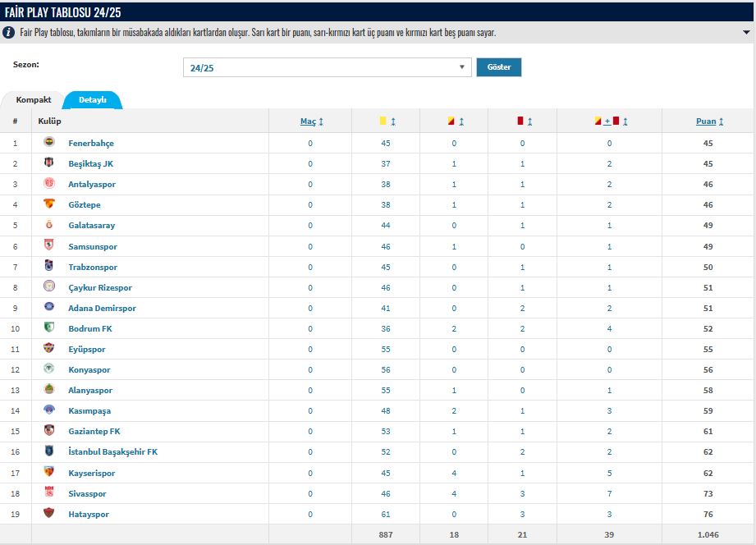Click the Göztepe club crest icon
756x545 pixels.
point(49,204)
